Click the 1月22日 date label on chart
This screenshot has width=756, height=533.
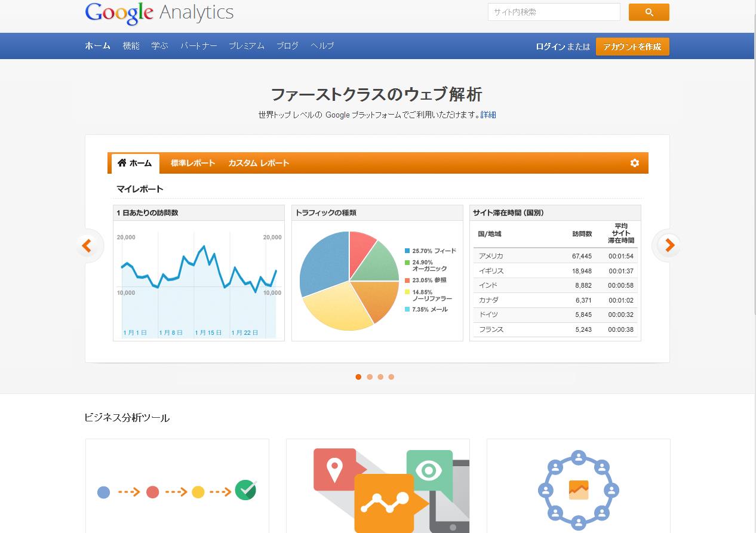tap(245, 332)
